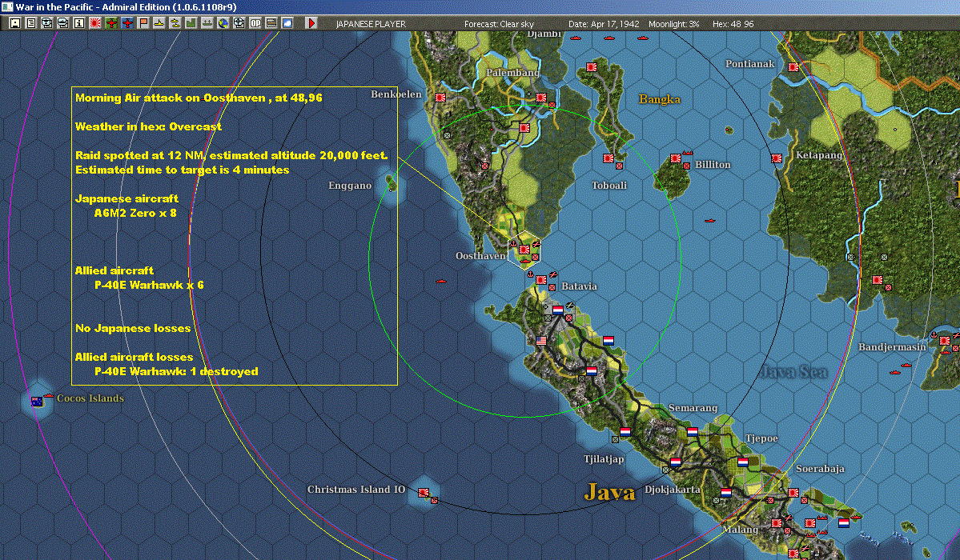Click the double yellow ships toolbar icon

175,23
